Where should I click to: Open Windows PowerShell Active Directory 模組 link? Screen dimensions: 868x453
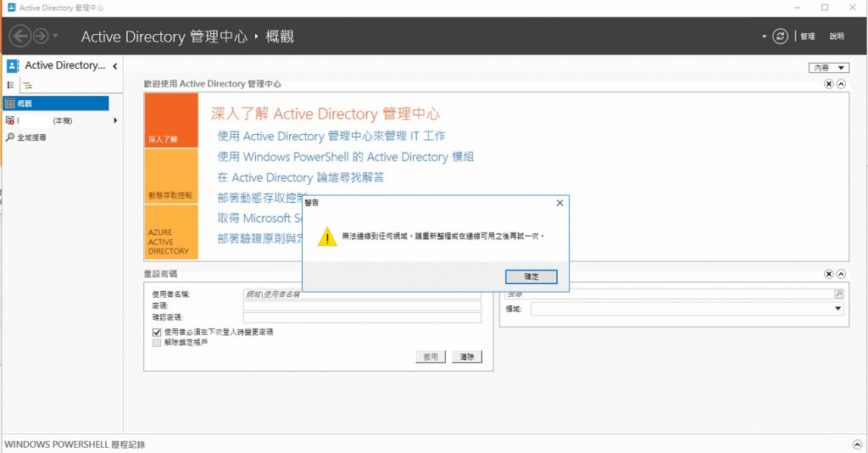[346, 157]
